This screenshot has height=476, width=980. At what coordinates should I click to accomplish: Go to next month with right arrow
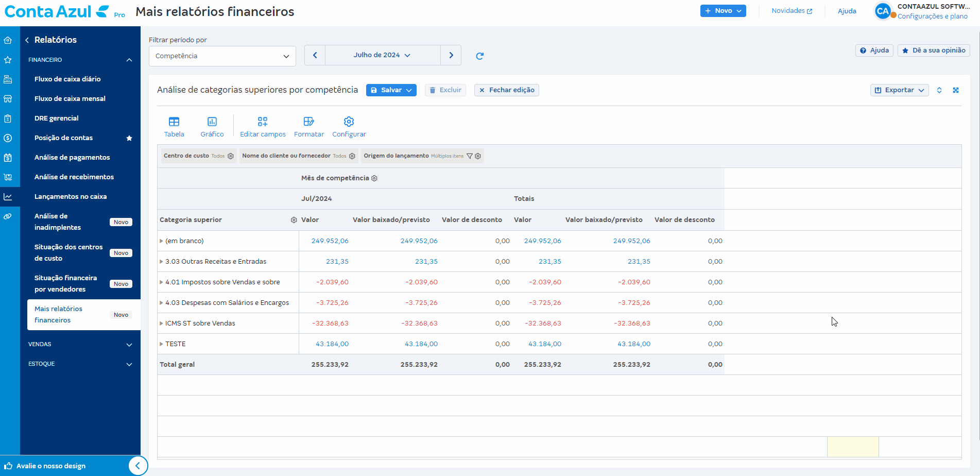click(451, 55)
